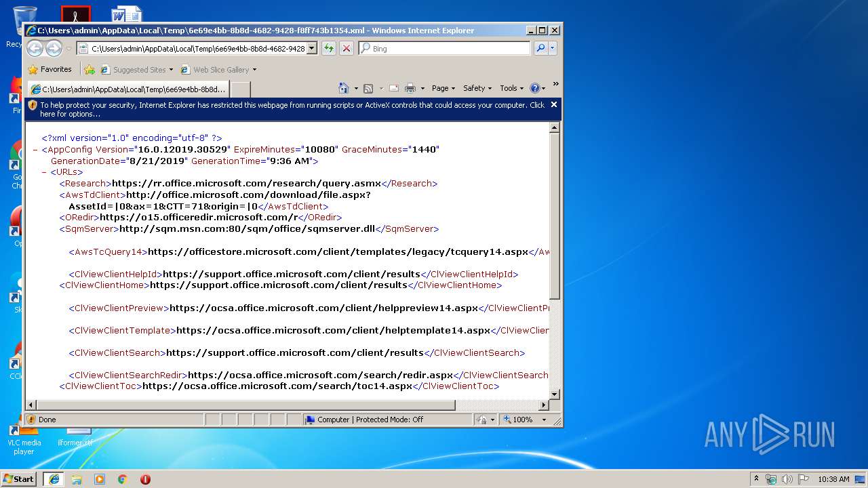Click the volume speaker tray icon
The height and width of the screenshot is (488, 868).
click(x=787, y=479)
